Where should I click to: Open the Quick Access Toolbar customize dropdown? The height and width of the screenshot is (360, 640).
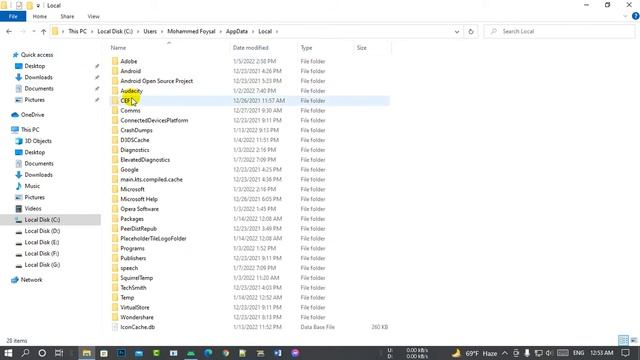[x=38, y=6]
